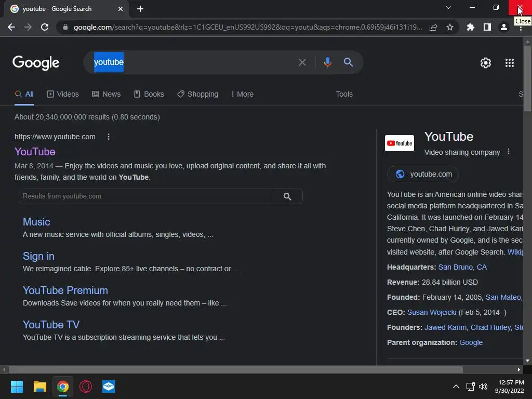Open Chad Hurley founder link

pyautogui.click(x=490, y=327)
